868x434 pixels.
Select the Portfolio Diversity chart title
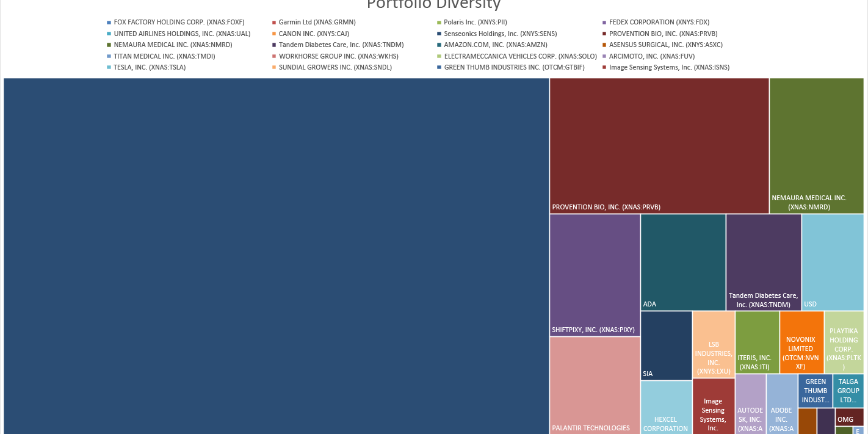[x=433, y=5]
